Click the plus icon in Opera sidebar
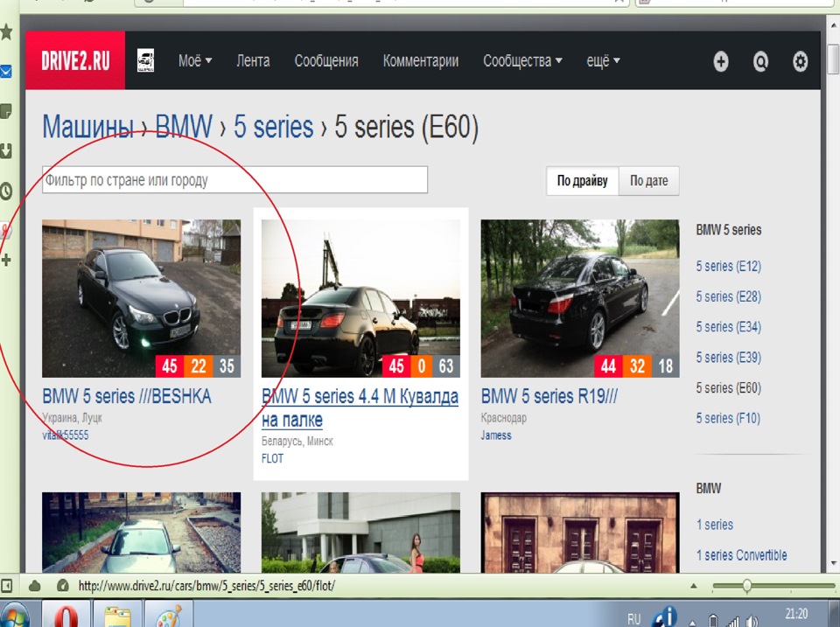 6,261
